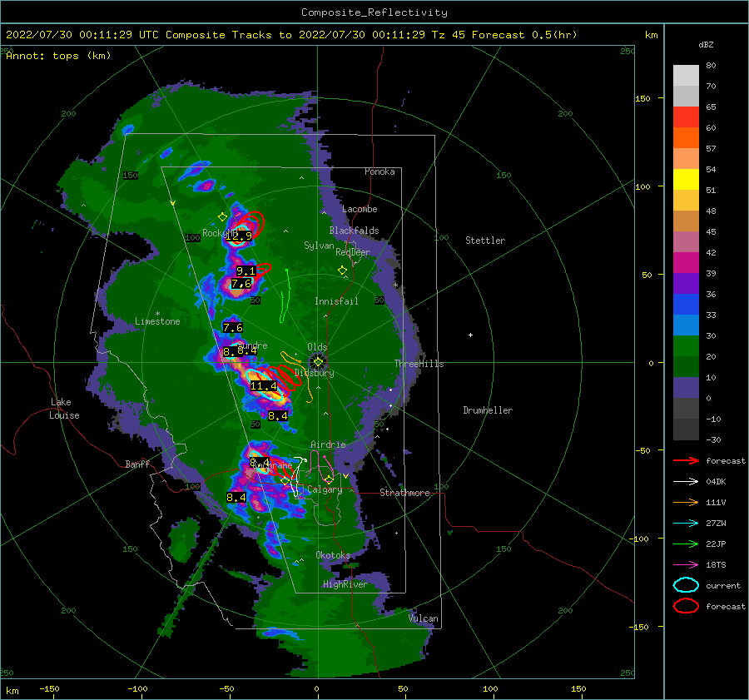Click the Innisfail city label
Screen dimensions: 749x700
(x=336, y=301)
